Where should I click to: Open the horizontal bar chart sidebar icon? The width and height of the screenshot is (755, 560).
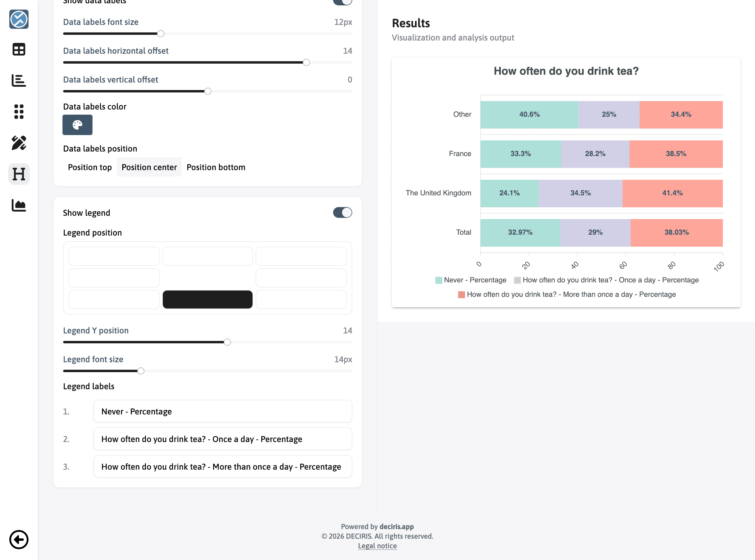pyautogui.click(x=19, y=81)
